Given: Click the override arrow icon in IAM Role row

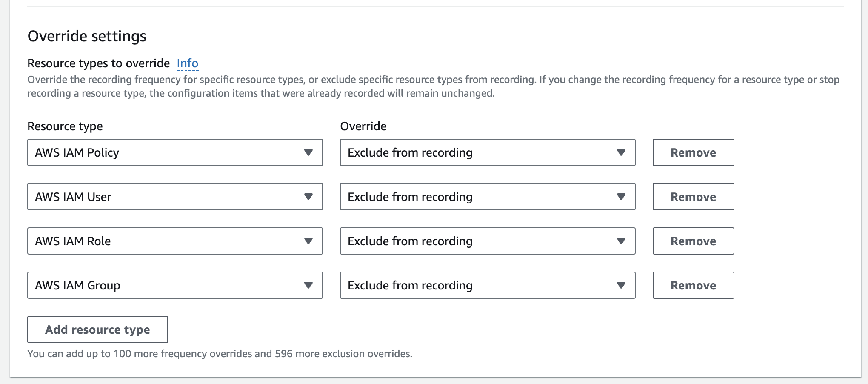Looking at the screenshot, I should click(621, 241).
